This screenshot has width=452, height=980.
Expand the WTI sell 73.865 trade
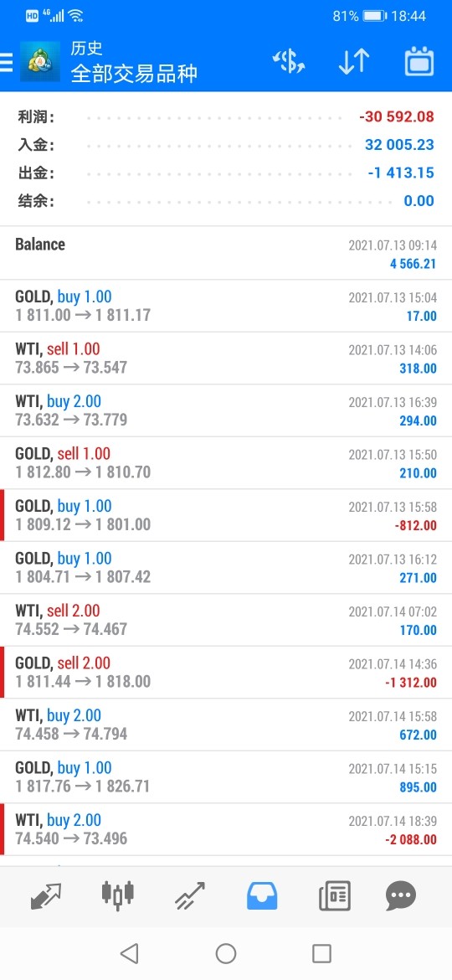point(226,358)
